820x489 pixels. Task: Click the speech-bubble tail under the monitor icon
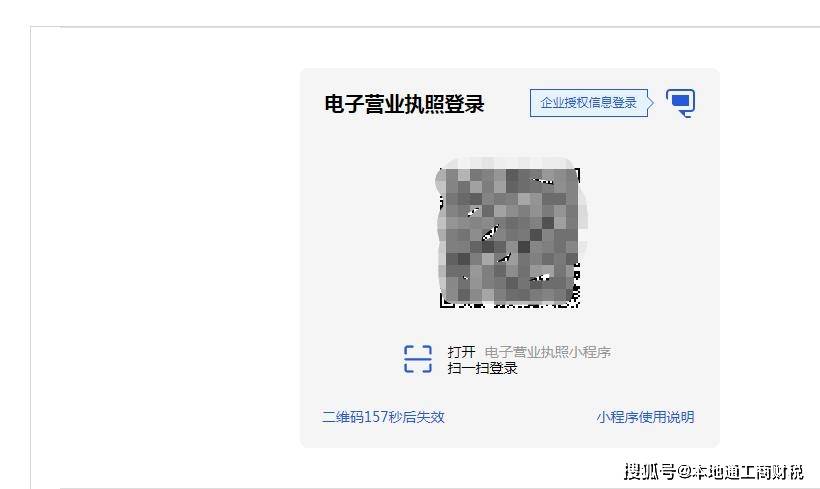point(687,114)
